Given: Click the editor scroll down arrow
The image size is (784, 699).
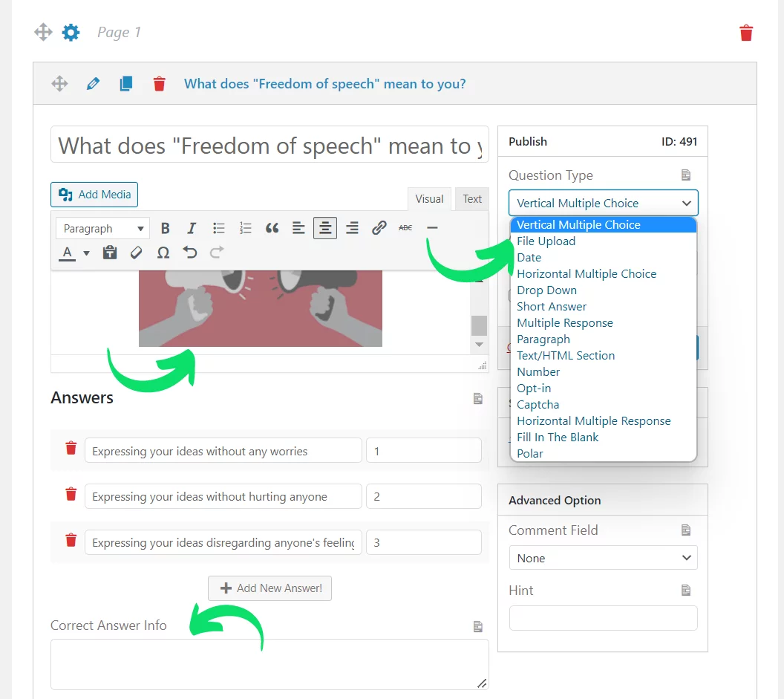Looking at the screenshot, I should (479, 345).
